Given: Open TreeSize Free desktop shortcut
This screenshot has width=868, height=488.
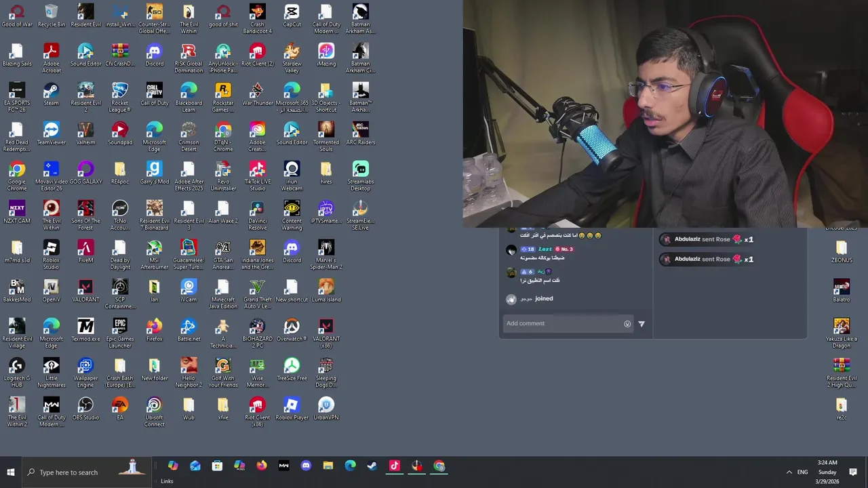Looking at the screenshot, I should (x=292, y=370).
